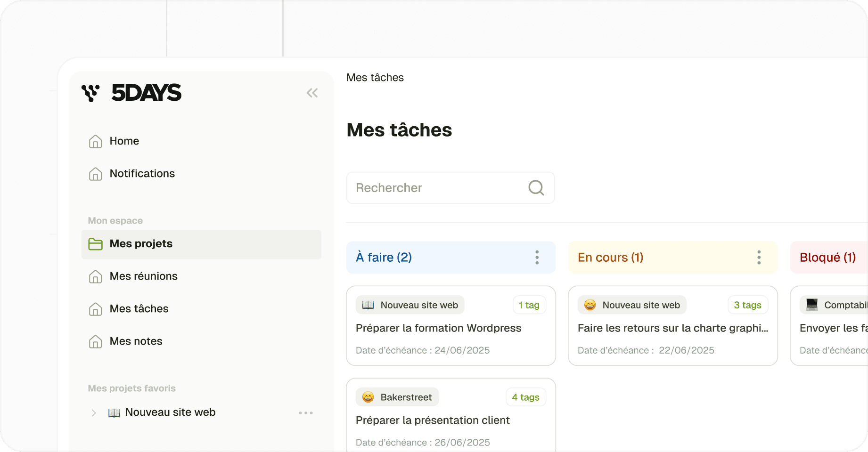This screenshot has height=452, width=868.
Task: Click the laptop icon in the Comptabilité card
Action: coord(812,305)
